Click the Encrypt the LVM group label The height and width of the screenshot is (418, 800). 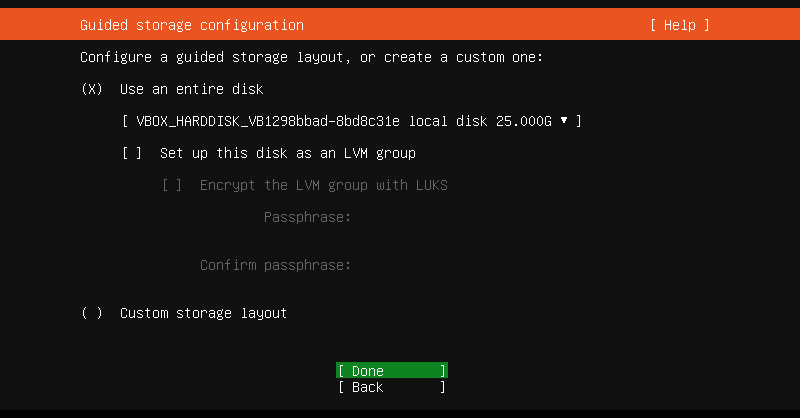(323, 185)
